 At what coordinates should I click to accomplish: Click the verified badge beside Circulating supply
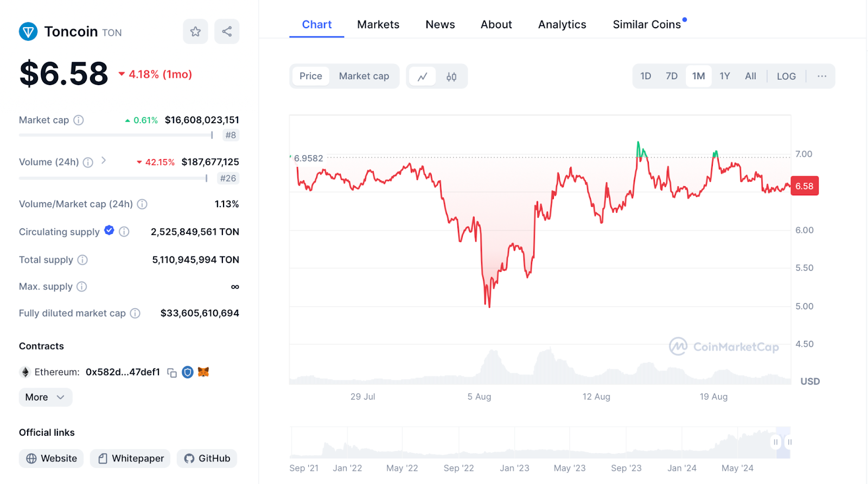[109, 230]
